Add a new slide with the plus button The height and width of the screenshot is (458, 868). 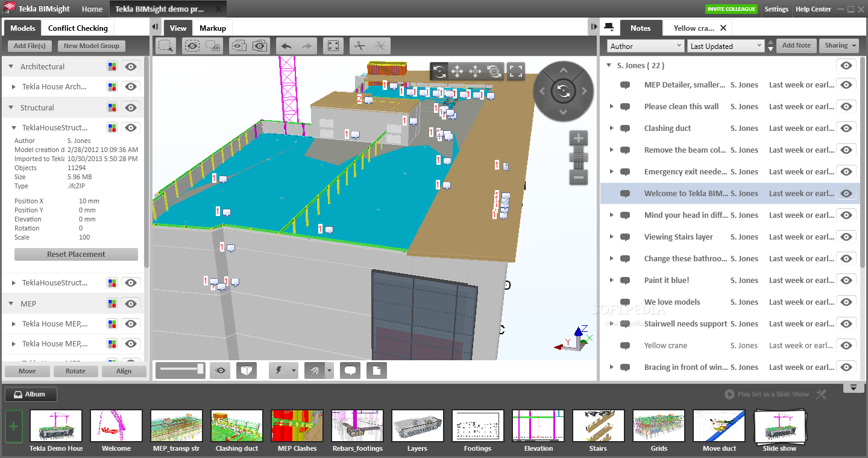click(14, 427)
